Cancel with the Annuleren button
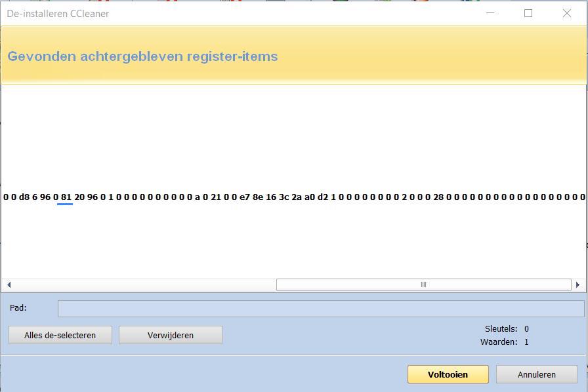The image size is (588, 392). (537, 374)
